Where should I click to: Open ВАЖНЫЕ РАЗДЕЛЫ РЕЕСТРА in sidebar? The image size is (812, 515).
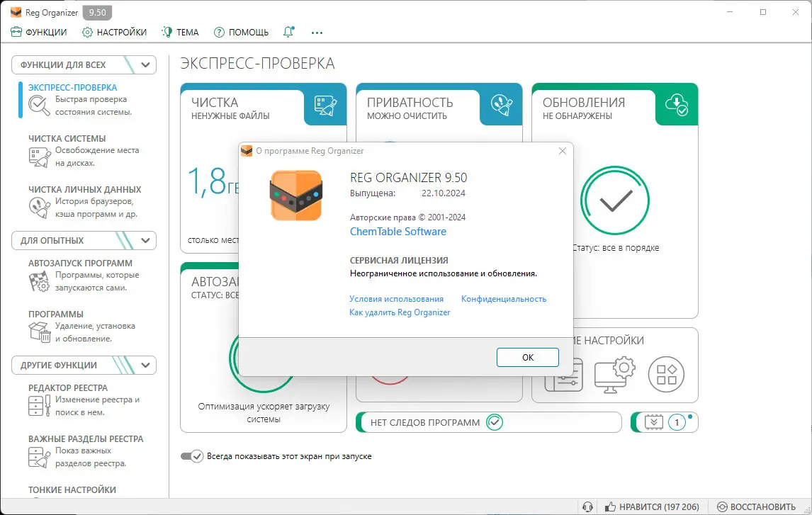pos(86,439)
